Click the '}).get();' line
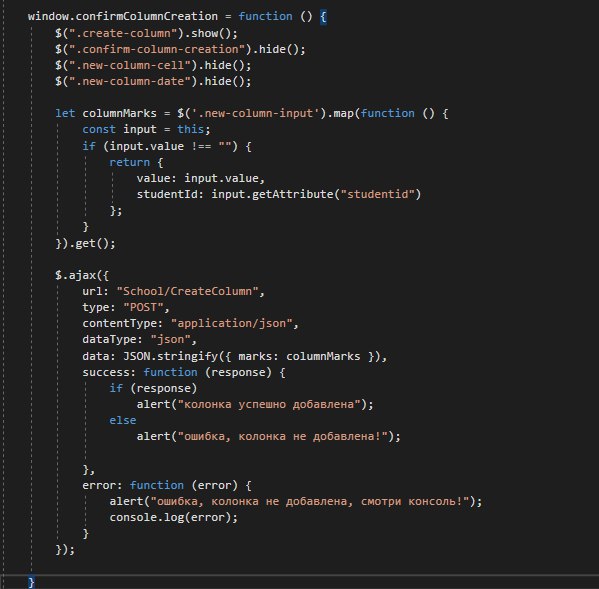This screenshot has width=599, height=589. click(86, 243)
